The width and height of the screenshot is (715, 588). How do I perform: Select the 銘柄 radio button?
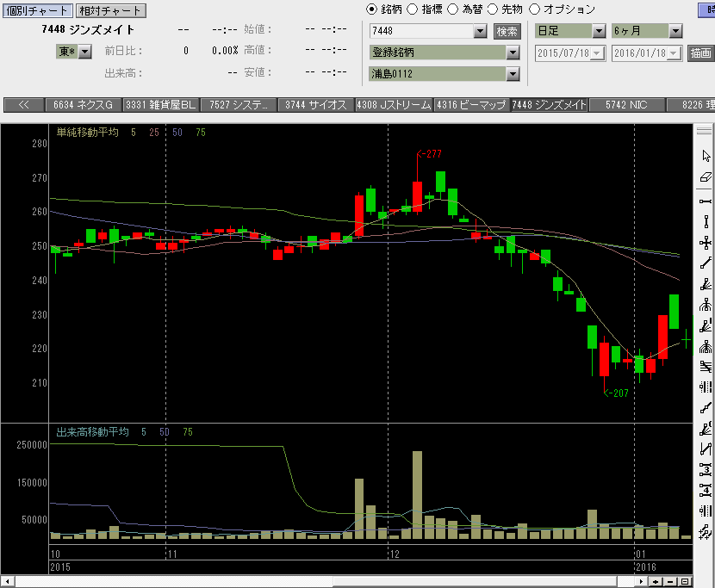pos(371,9)
